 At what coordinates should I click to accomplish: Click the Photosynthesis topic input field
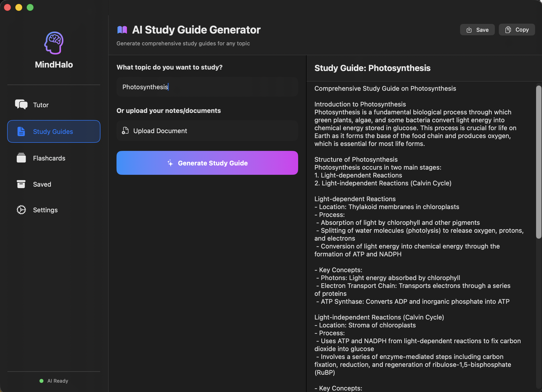(x=207, y=87)
